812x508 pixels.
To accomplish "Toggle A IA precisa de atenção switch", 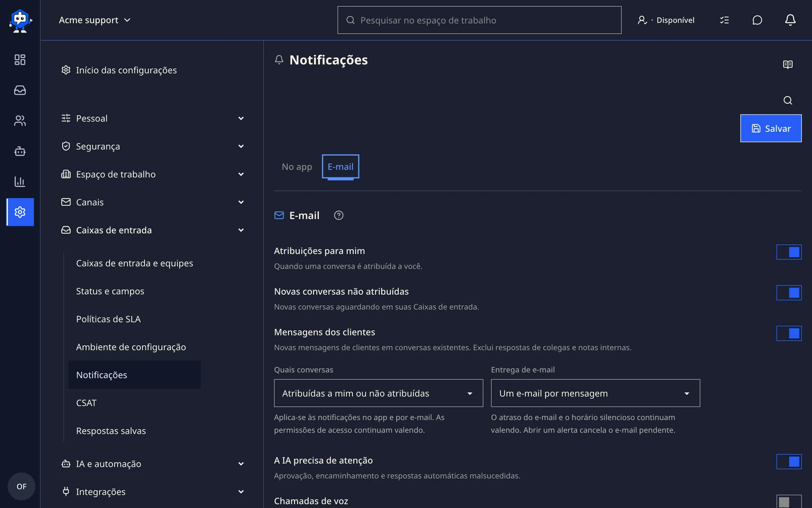I will [789, 461].
